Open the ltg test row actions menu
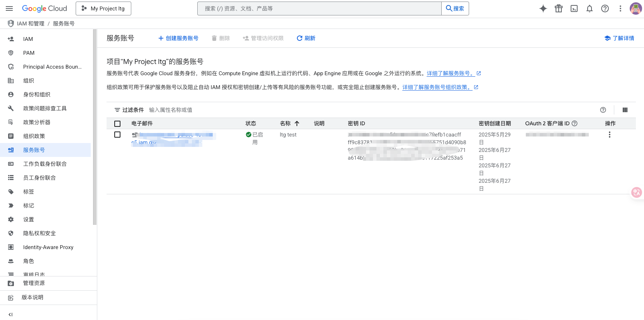 610,135
